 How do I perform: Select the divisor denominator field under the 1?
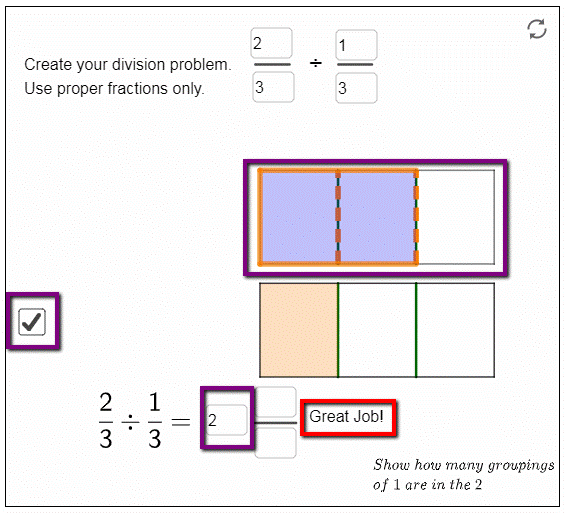coord(356,88)
